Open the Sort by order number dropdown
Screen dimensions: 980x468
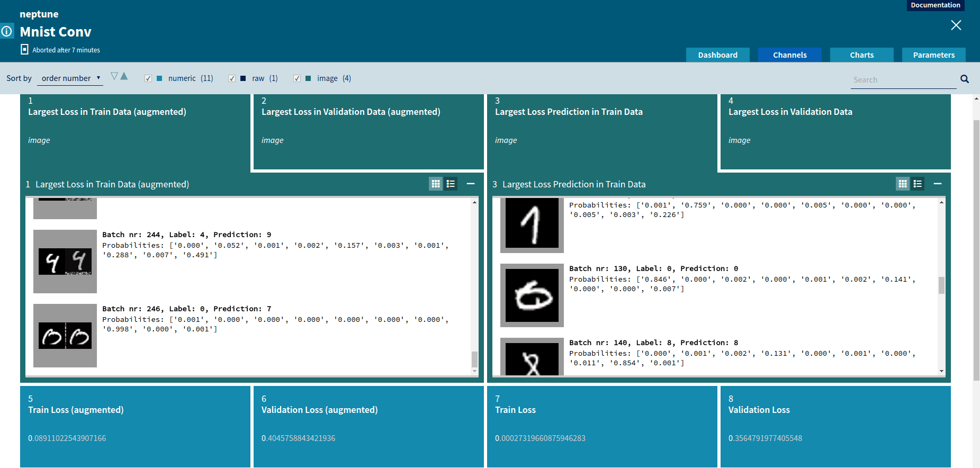point(71,78)
